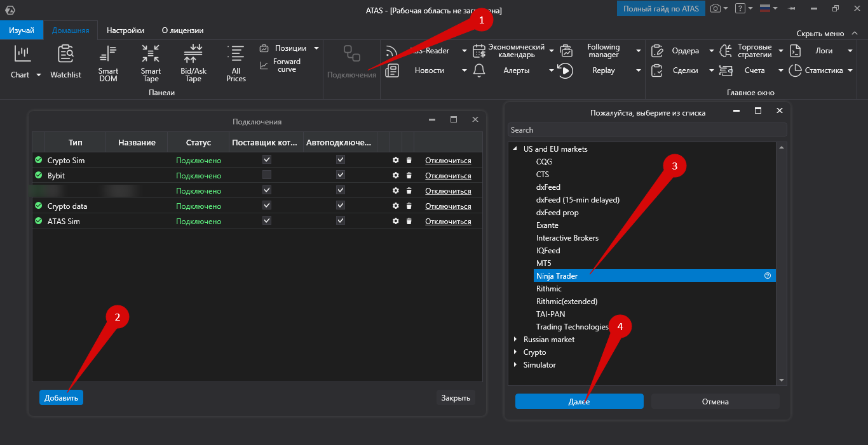Delete the Bybit connection via trash icon

(x=409, y=176)
